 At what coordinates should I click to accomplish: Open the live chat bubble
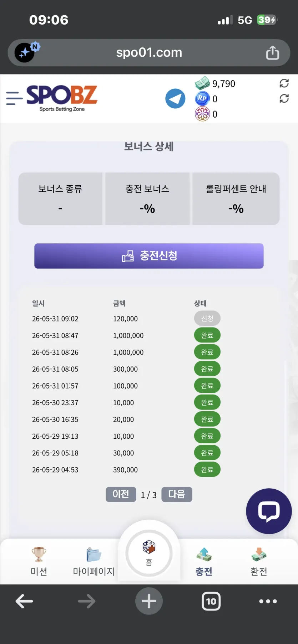pos(269,511)
